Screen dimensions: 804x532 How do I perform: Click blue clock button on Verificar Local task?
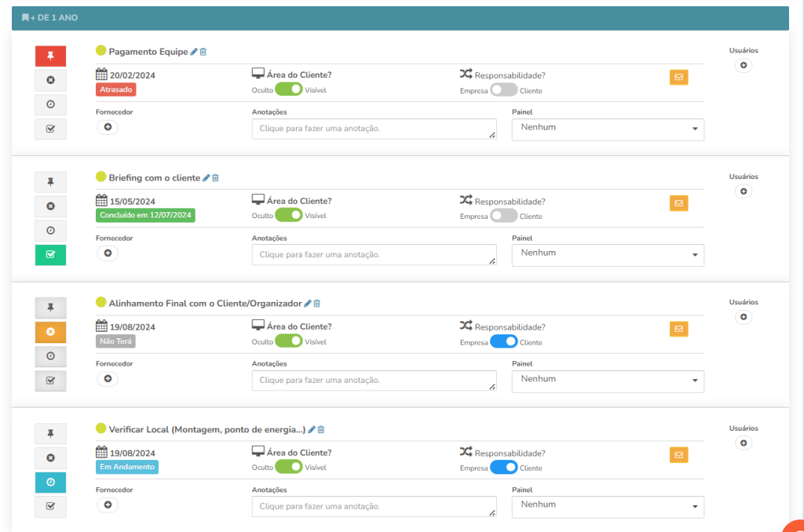tap(50, 483)
